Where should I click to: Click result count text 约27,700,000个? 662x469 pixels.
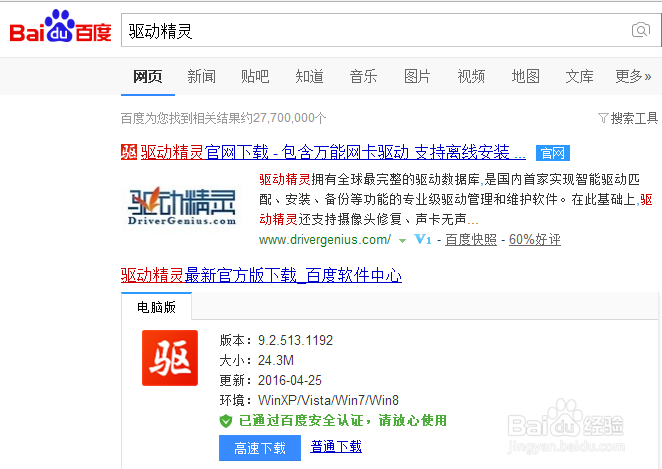285,118
